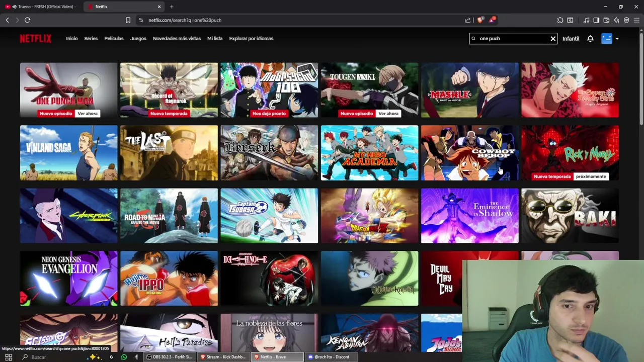The height and width of the screenshot is (362, 644).
Task: Select The Last Naruto movie card
Action: [x=169, y=153]
